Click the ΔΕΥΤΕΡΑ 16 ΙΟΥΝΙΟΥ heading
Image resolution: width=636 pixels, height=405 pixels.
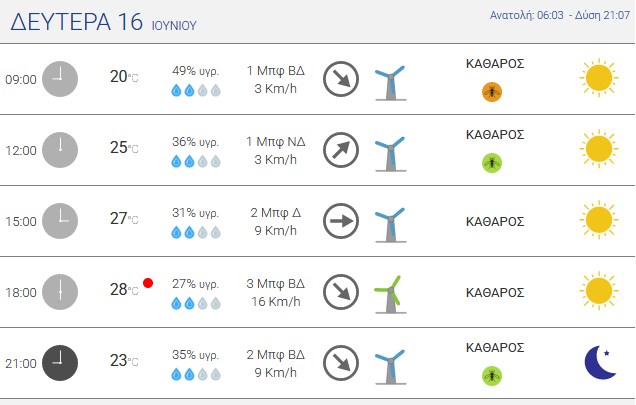click(x=103, y=22)
